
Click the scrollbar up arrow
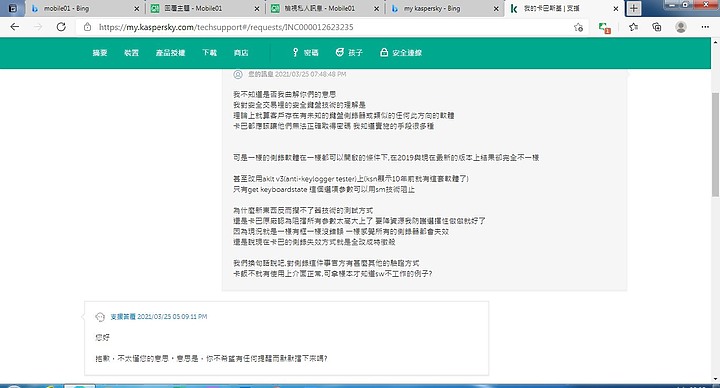click(715, 42)
